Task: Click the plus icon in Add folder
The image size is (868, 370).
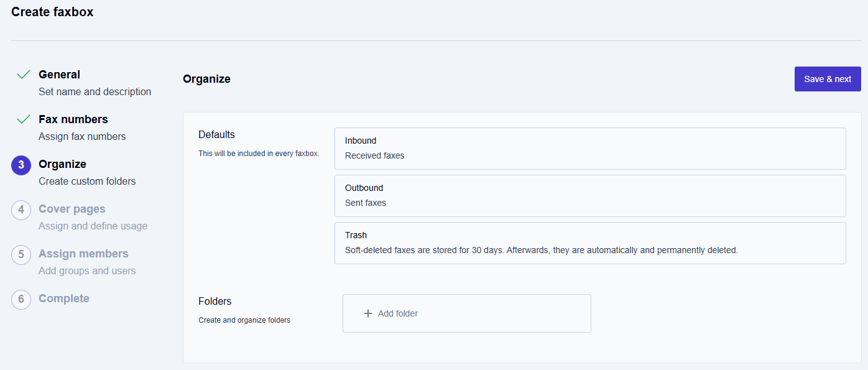Action: click(x=368, y=313)
